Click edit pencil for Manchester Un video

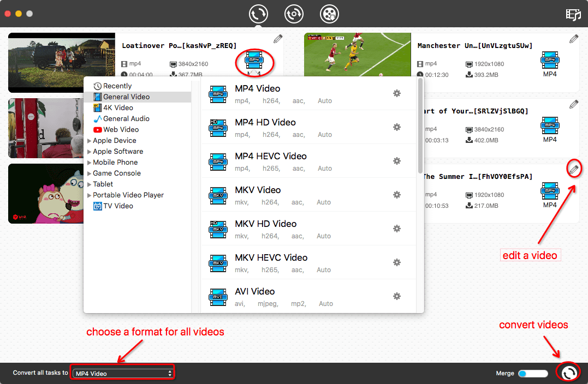pyautogui.click(x=574, y=39)
